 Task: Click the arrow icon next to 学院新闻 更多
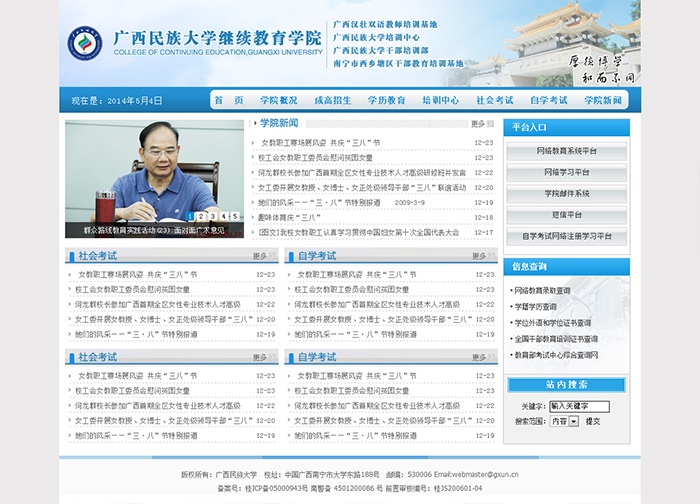tap(490, 124)
